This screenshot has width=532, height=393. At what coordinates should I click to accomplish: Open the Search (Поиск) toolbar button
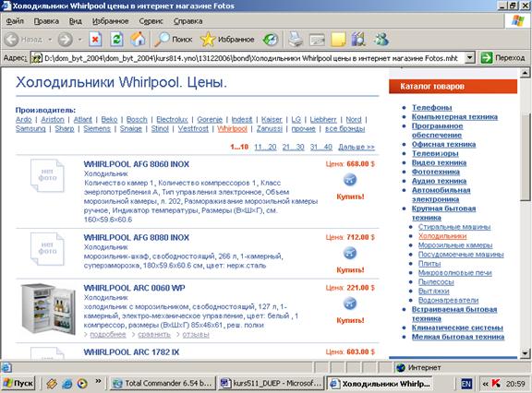click(x=173, y=40)
